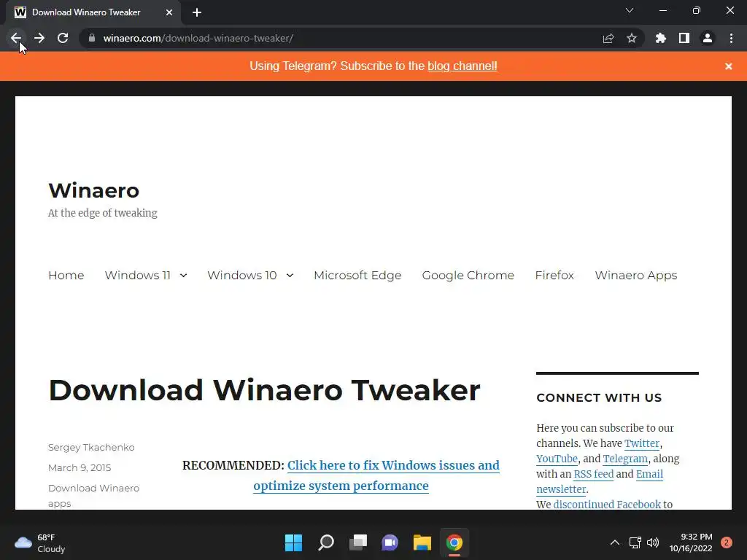Open a new browser tab
747x560 pixels.
(x=197, y=12)
